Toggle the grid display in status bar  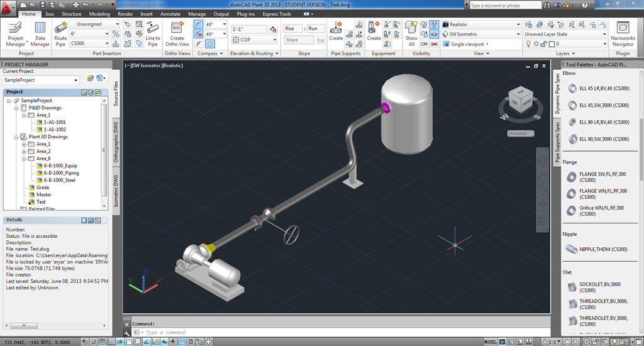[x=102, y=342]
